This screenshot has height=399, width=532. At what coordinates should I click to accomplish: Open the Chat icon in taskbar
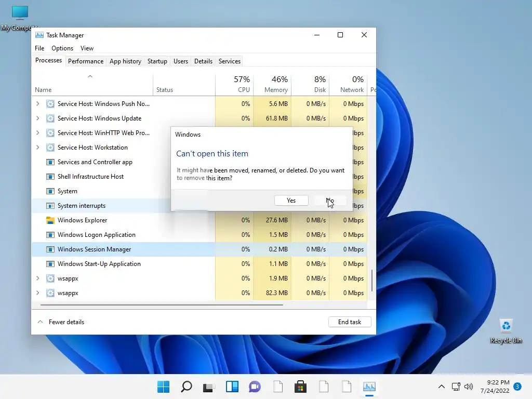[x=255, y=387]
